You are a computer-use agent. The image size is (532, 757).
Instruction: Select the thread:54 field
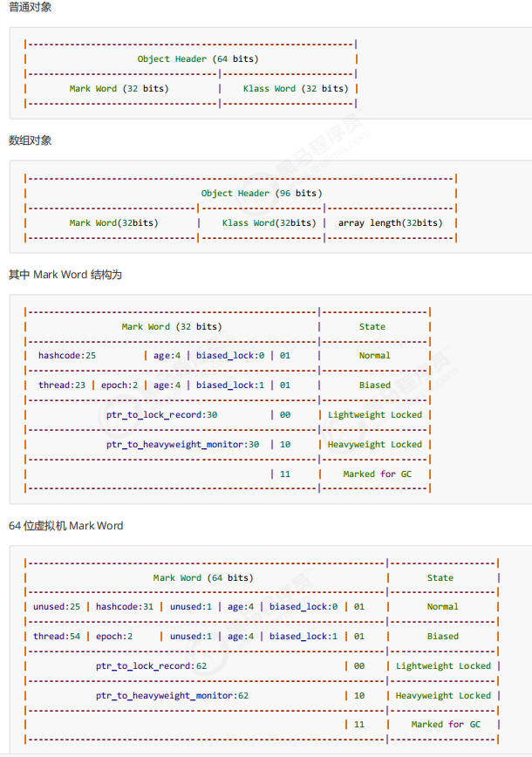(57, 637)
